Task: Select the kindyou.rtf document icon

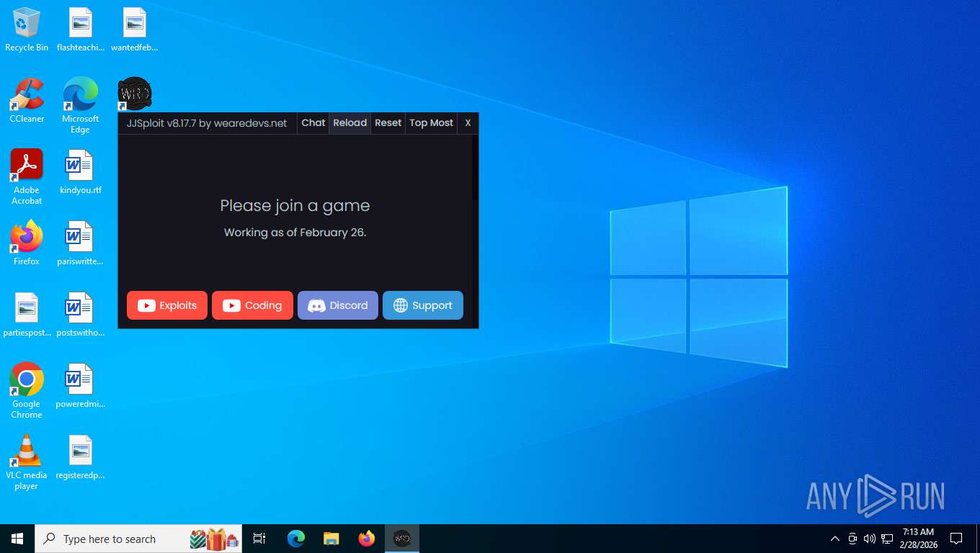Action: tap(81, 173)
